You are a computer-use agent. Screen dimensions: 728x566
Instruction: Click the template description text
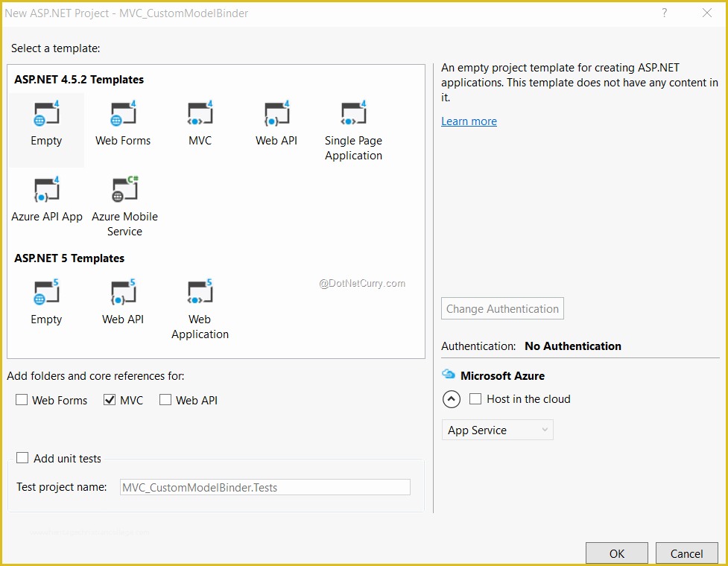(x=580, y=82)
